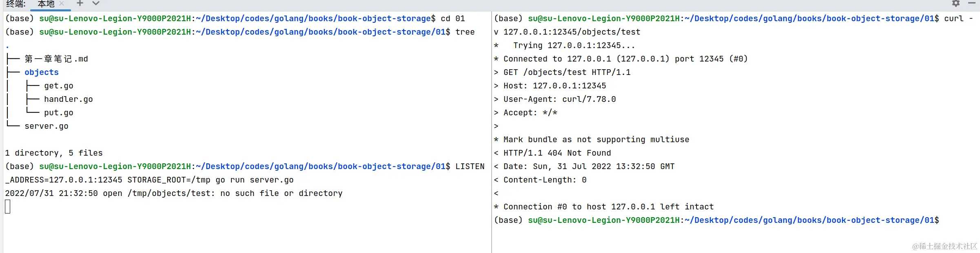Hide the terminal tool window
Image resolution: width=980 pixels, height=253 pixels.
(972, 3)
